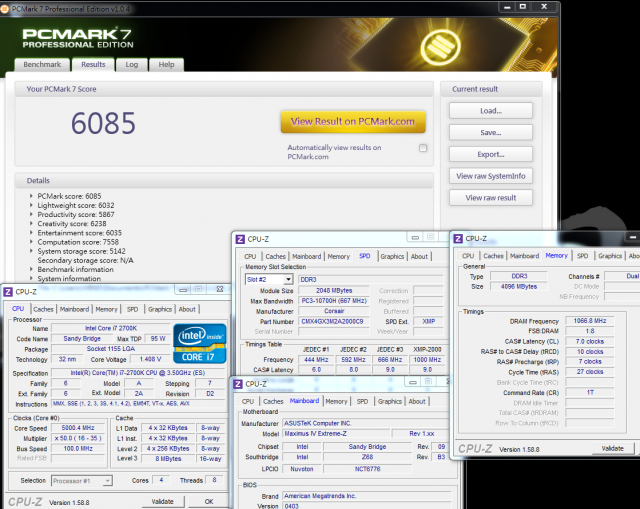Open Caches tab in CPU-Z CPU window
Screen dimensions: 640x509
tap(43, 309)
